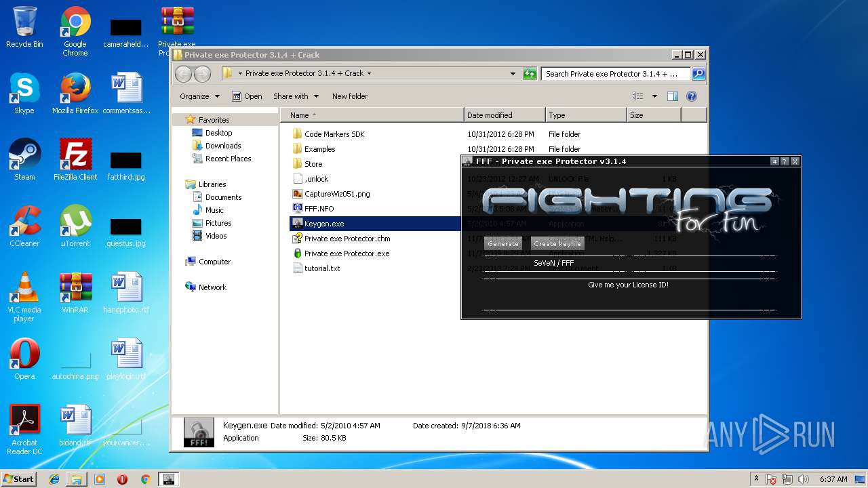Open Explorer help with the question mark icon

(692, 96)
